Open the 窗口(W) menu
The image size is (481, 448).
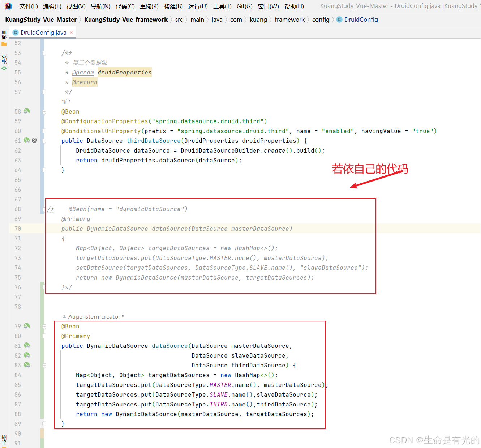[x=269, y=6]
